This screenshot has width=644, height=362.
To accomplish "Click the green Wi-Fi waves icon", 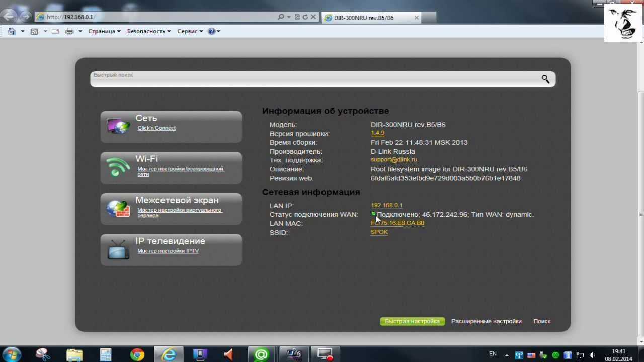I will coord(118,167).
